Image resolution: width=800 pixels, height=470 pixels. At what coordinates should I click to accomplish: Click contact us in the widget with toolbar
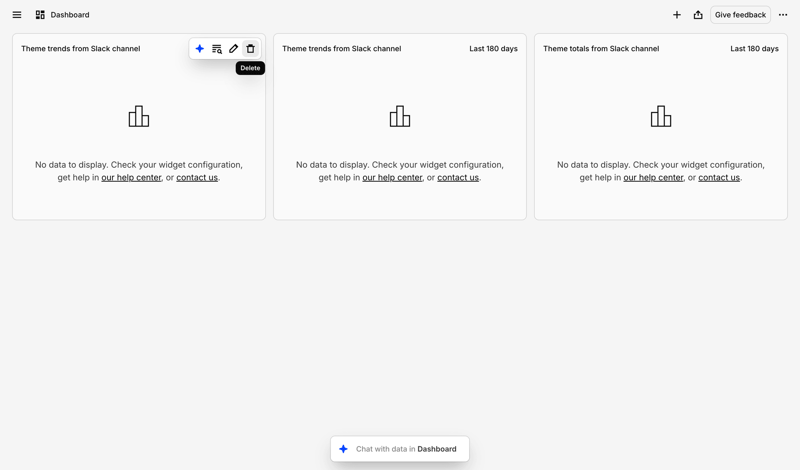coord(197,178)
